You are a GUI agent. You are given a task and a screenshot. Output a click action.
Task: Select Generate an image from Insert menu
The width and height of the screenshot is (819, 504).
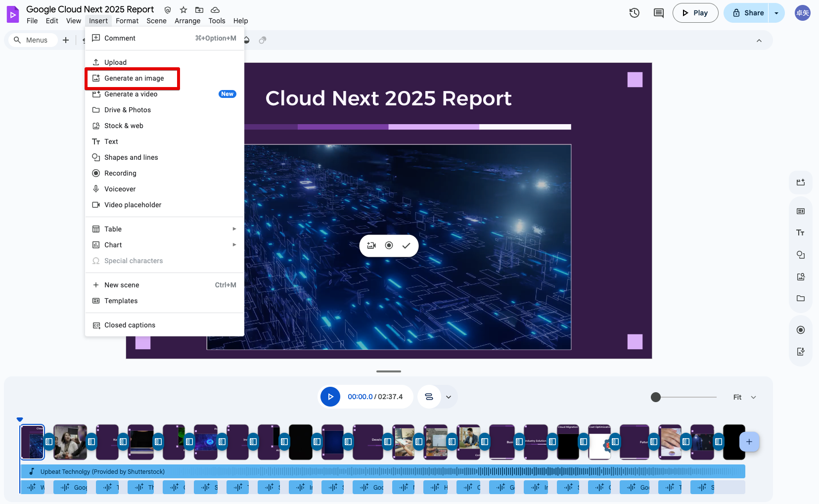click(134, 78)
